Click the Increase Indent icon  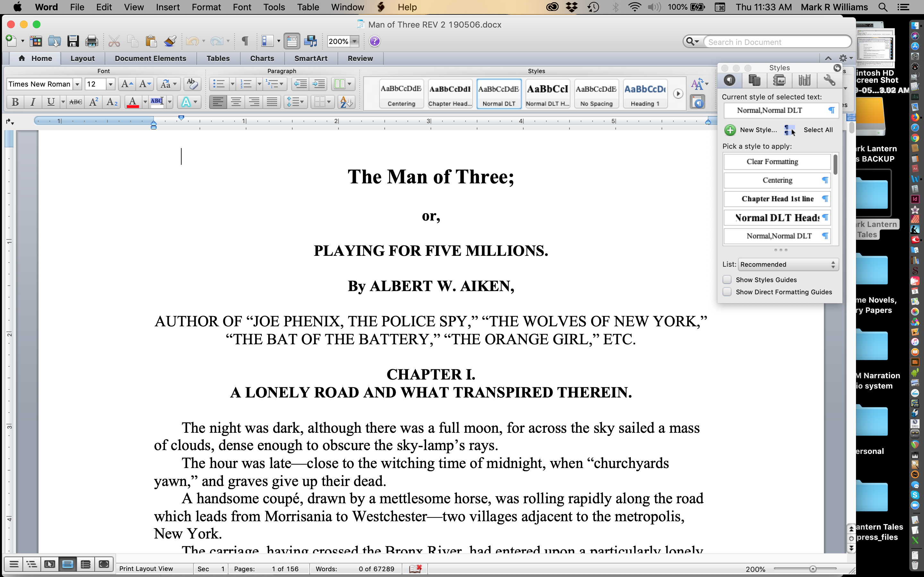319,84
